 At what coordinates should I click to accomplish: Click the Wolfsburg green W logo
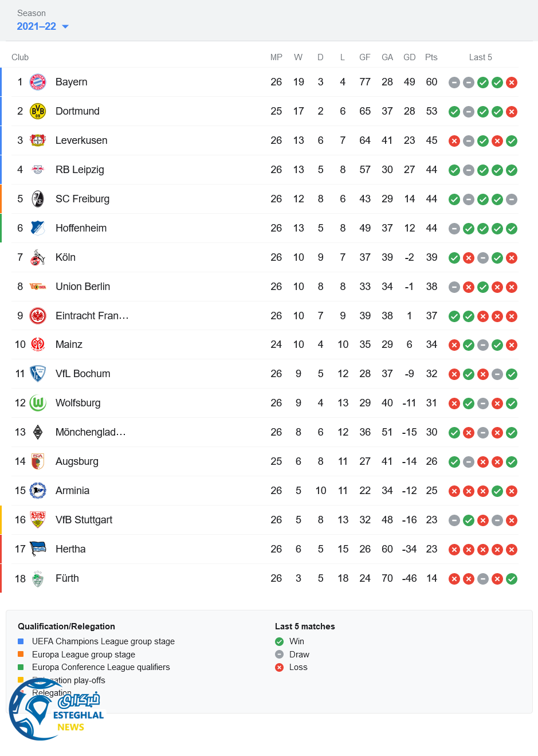click(x=38, y=403)
